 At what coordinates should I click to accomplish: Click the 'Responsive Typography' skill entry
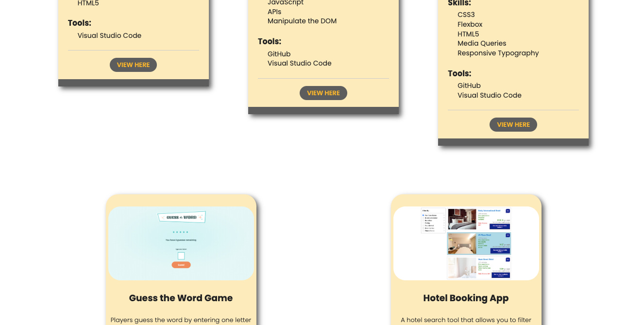[x=498, y=53]
